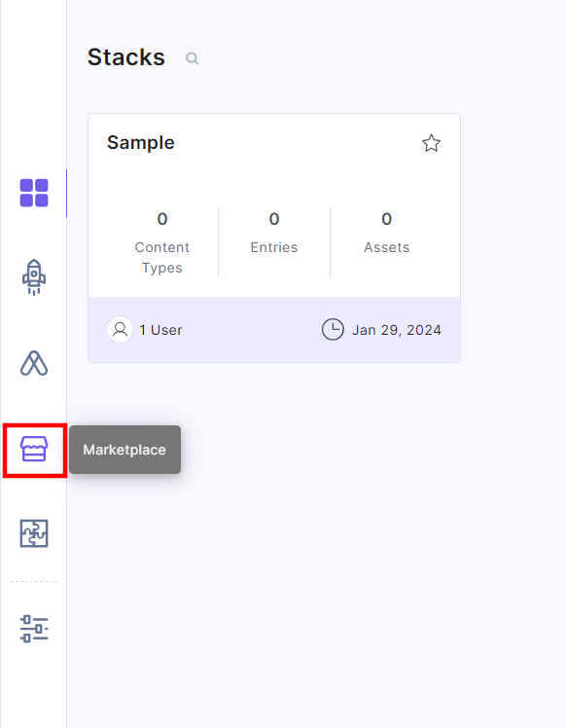Click the Stacks page heading

[x=126, y=57]
